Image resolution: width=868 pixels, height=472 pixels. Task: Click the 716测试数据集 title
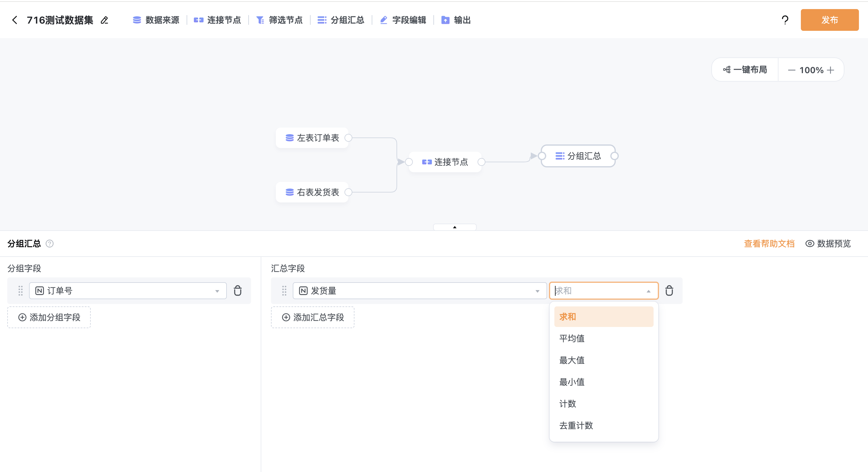[x=60, y=20]
